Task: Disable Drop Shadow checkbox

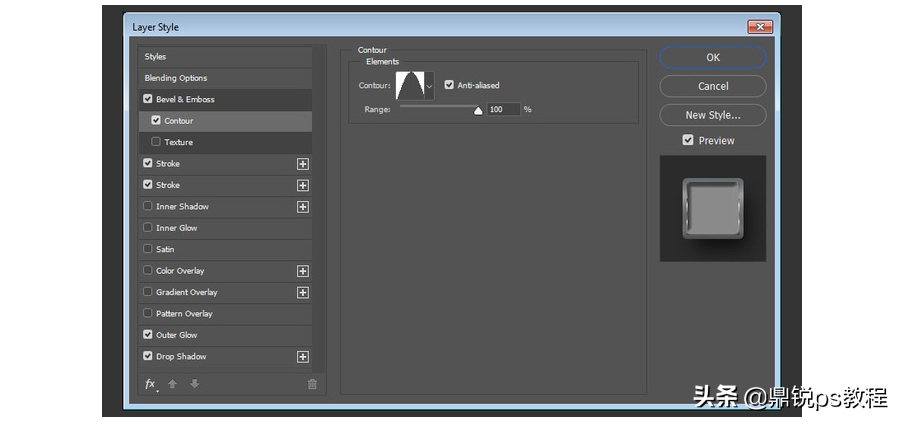Action: (148, 356)
